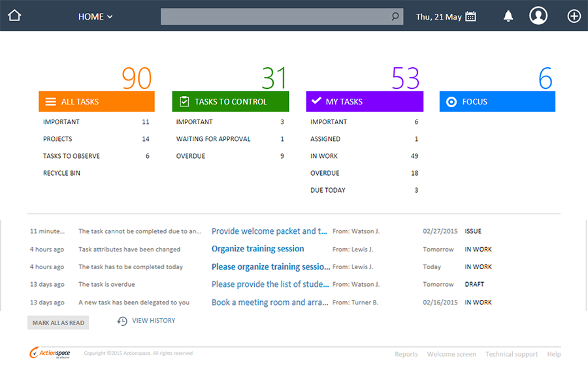588x373 pixels.
Task: Click the View History clock icon
Action: point(122,321)
